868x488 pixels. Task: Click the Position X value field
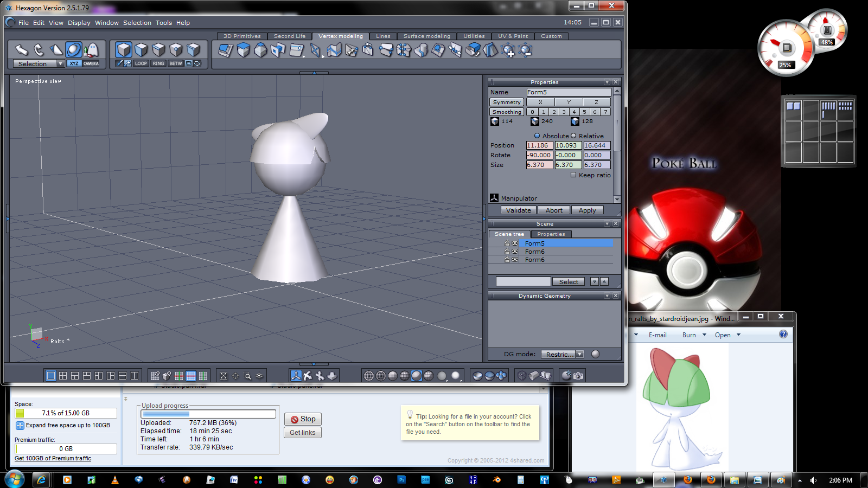(x=539, y=145)
